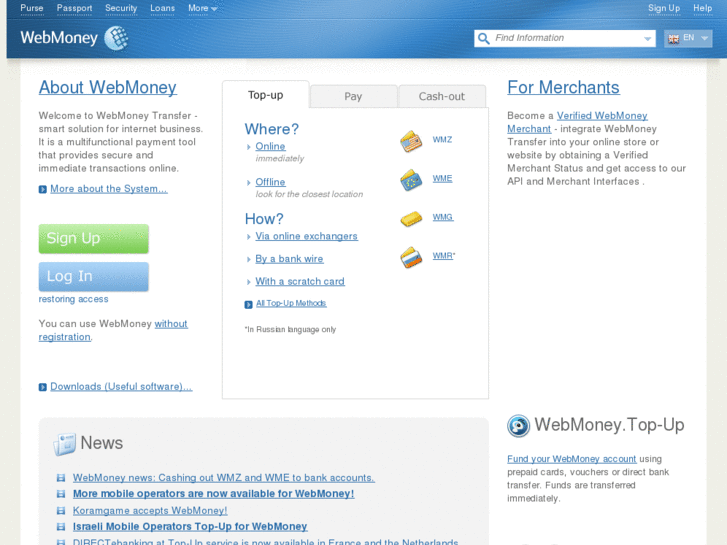727x545 pixels.
Task: Open Purse in the top menu
Action: (32, 8)
